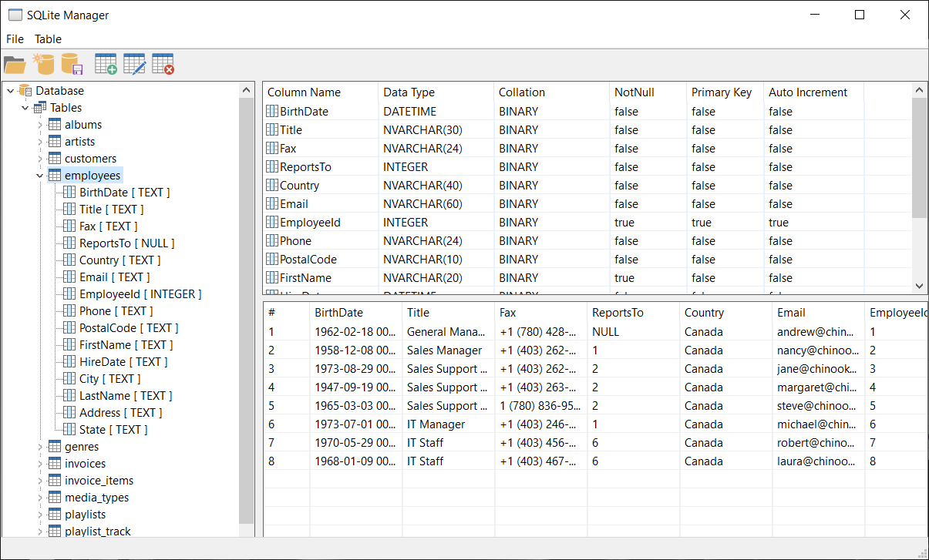The image size is (929, 560).
Task: Click the EmployeeId column icon in schema grid
Action: pyautogui.click(x=272, y=223)
